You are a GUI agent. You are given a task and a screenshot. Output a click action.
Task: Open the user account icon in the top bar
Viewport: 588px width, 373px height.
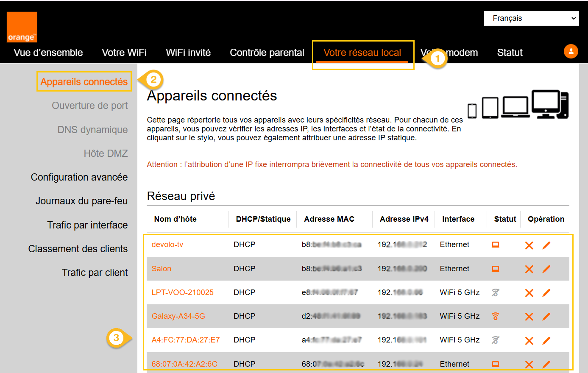pyautogui.click(x=571, y=51)
